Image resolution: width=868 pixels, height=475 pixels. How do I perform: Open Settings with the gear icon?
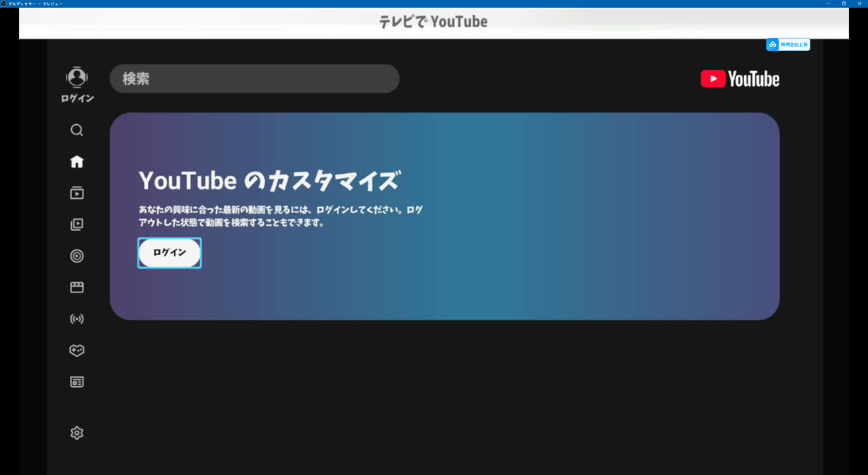tap(77, 433)
